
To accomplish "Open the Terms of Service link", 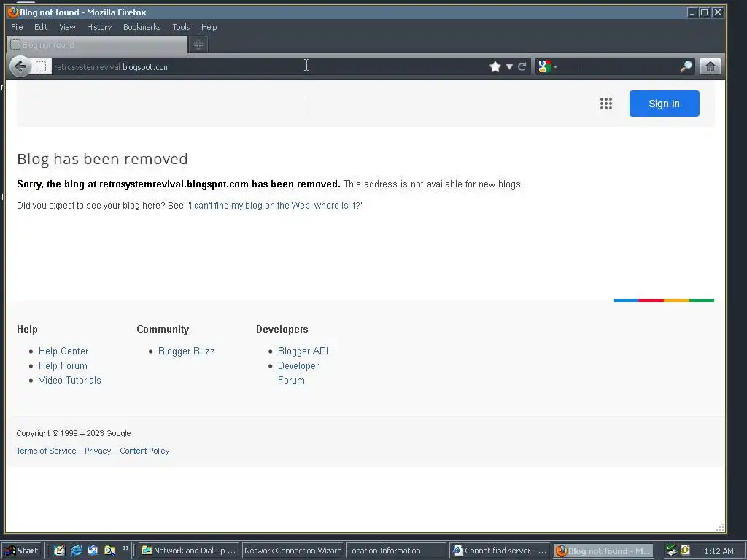I will click(x=46, y=451).
